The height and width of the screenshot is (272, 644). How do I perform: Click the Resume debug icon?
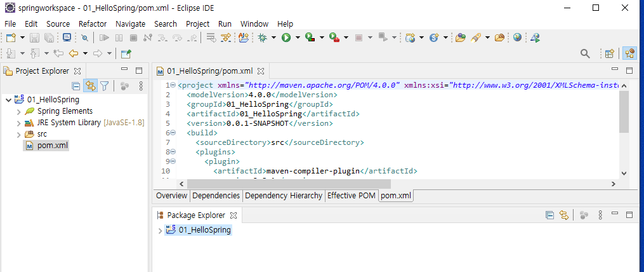tap(104, 38)
